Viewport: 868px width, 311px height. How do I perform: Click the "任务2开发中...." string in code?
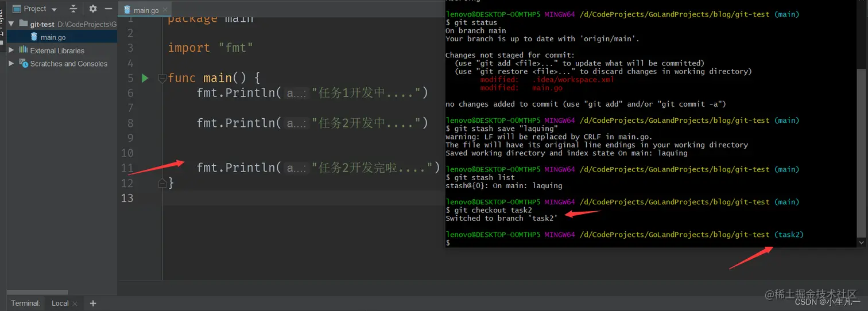pos(367,123)
